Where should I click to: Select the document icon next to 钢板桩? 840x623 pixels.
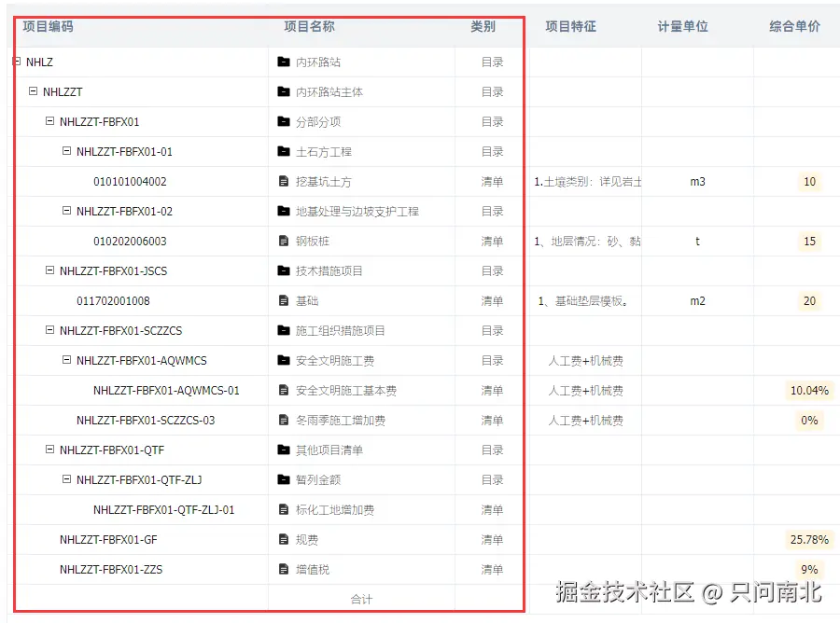(x=285, y=241)
